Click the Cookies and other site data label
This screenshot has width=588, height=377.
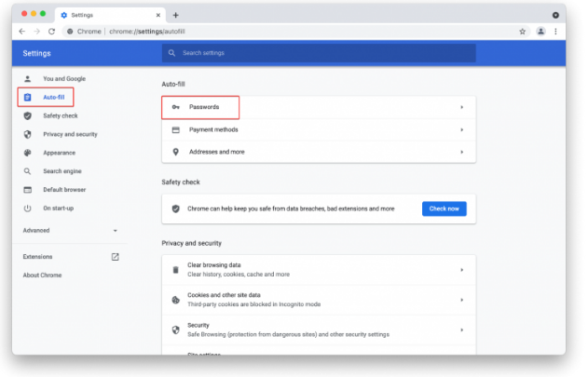click(x=224, y=295)
